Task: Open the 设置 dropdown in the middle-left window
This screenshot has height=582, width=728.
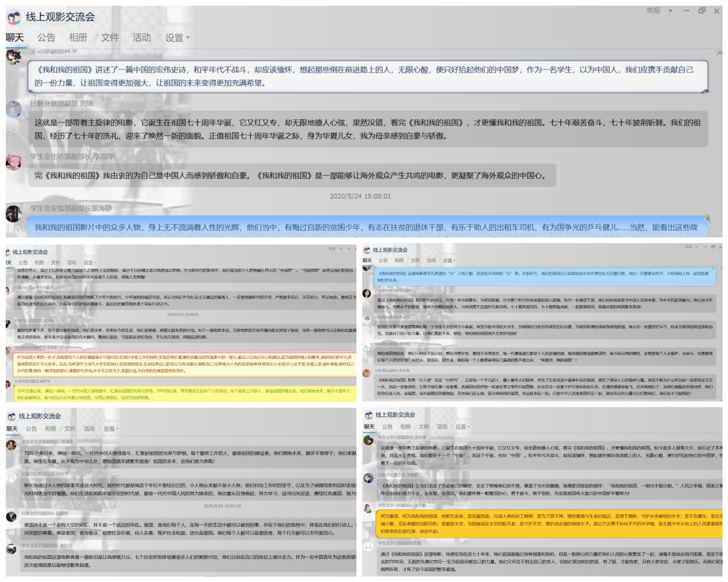Action: point(89,263)
